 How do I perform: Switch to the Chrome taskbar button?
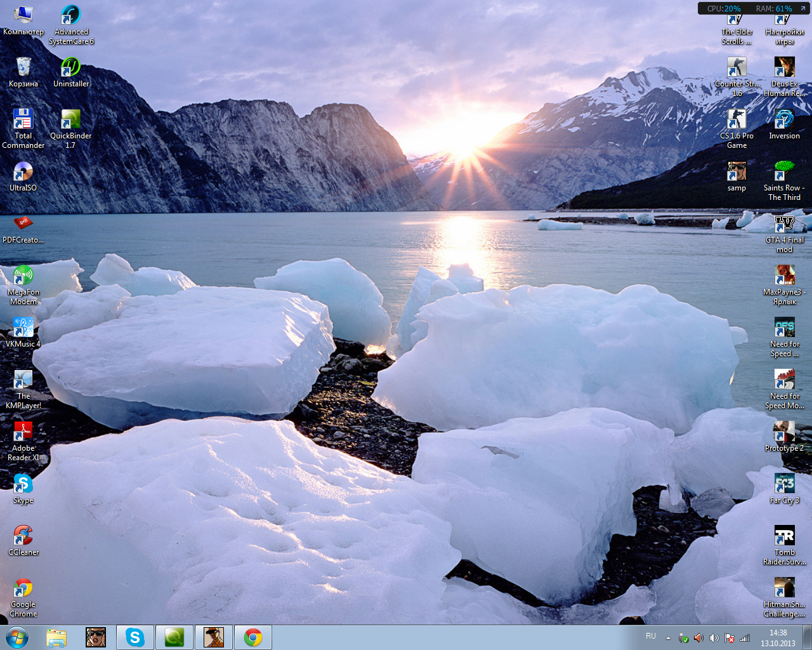tap(253, 637)
